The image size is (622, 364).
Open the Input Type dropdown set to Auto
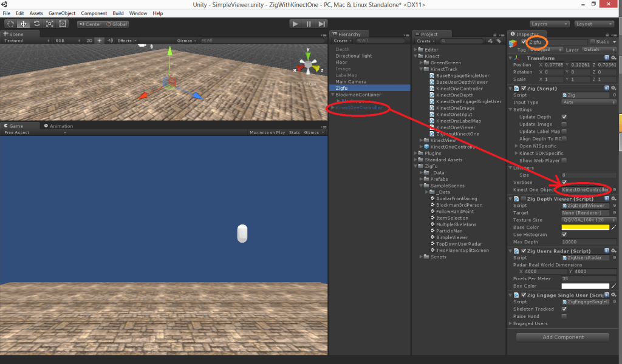click(x=586, y=102)
